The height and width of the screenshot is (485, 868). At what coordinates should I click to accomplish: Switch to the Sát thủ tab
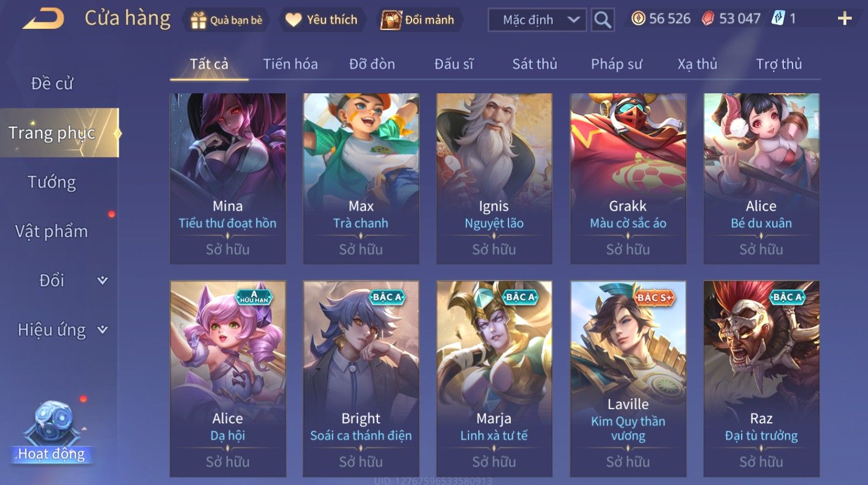pos(534,64)
